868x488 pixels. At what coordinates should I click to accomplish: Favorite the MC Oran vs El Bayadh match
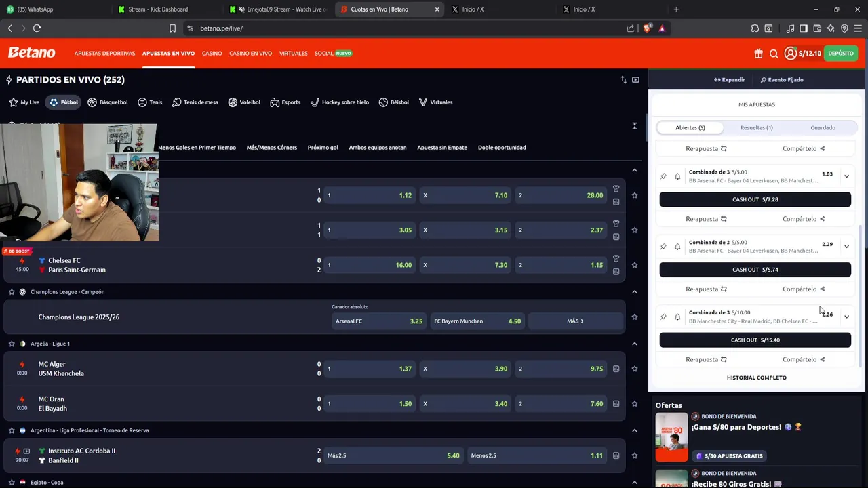(635, 404)
